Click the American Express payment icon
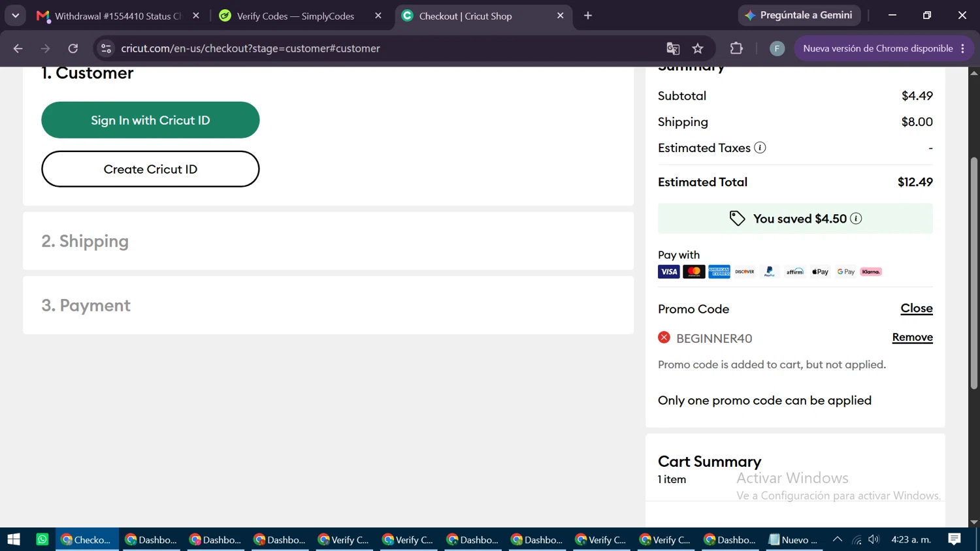 click(x=719, y=272)
